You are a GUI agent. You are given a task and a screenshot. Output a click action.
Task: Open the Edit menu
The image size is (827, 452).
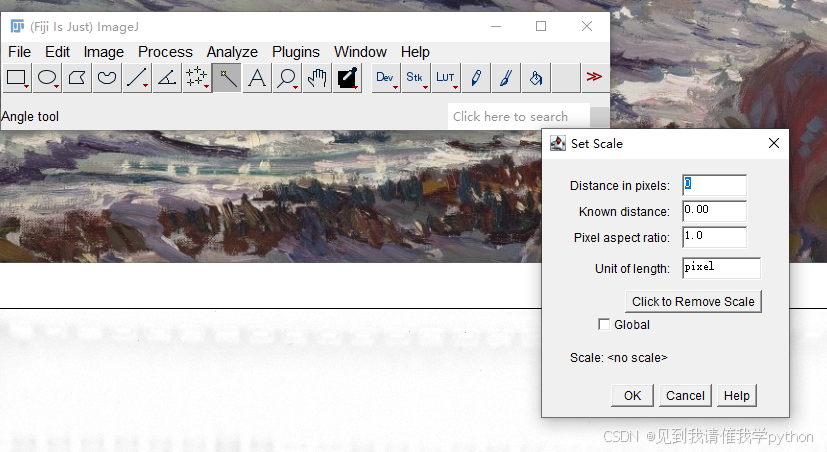pyautogui.click(x=57, y=52)
